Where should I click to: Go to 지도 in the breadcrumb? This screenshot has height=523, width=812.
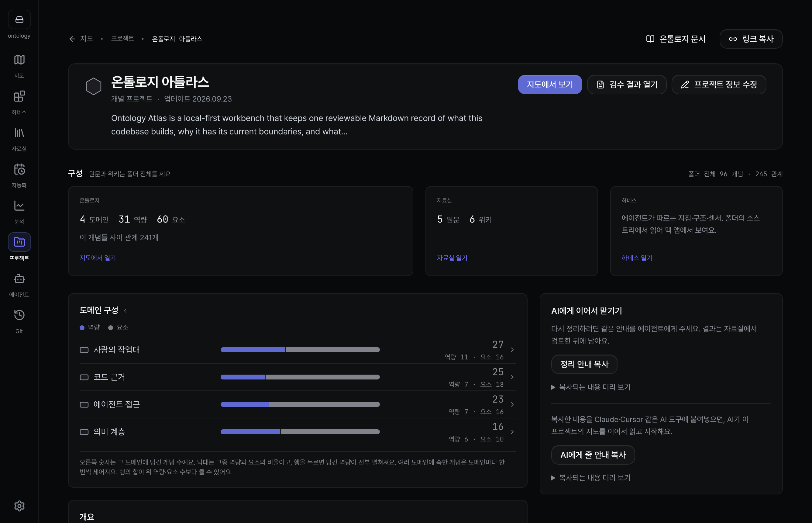pyautogui.click(x=87, y=39)
